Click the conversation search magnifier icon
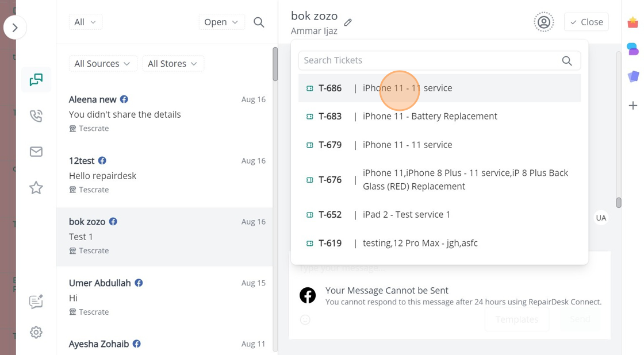Image resolution: width=644 pixels, height=355 pixels. click(259, 22)
